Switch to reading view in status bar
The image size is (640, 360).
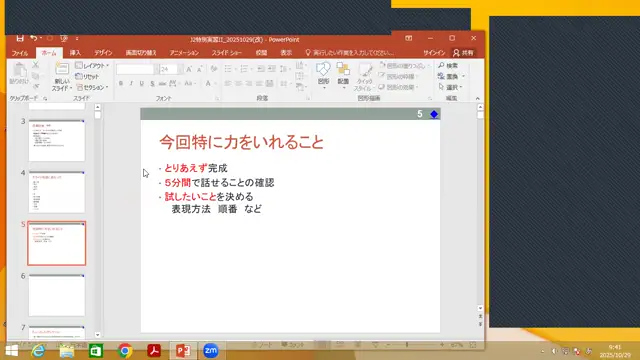tap(358, 345)
